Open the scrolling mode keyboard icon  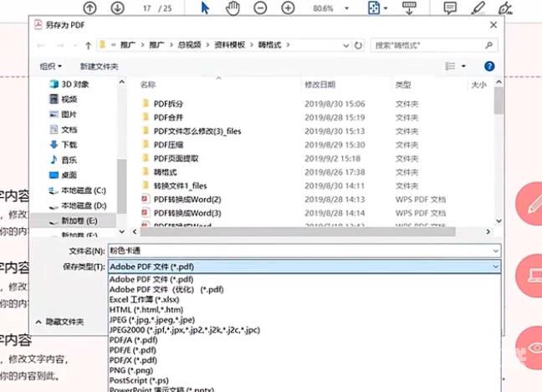pos(409,8)
